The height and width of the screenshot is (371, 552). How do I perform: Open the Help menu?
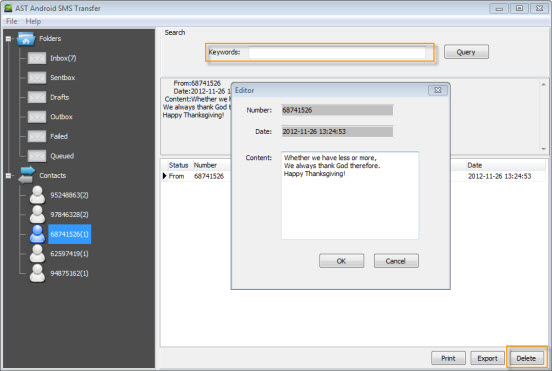coord(33,21)
